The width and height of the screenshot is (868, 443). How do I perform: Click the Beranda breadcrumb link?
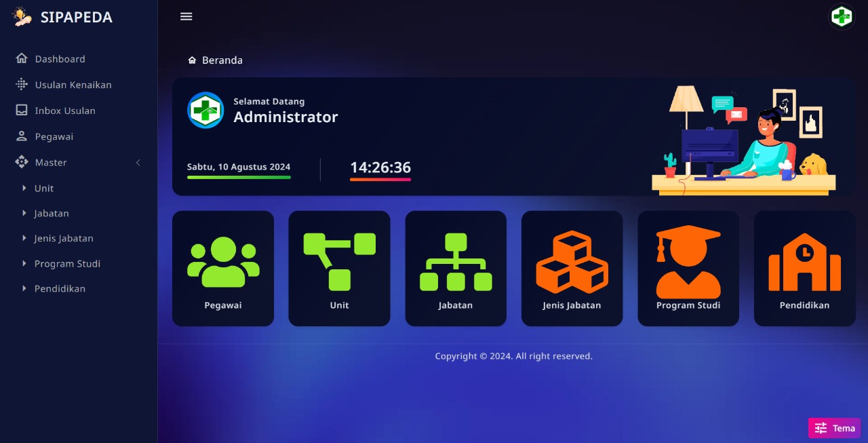pos(222,60)
